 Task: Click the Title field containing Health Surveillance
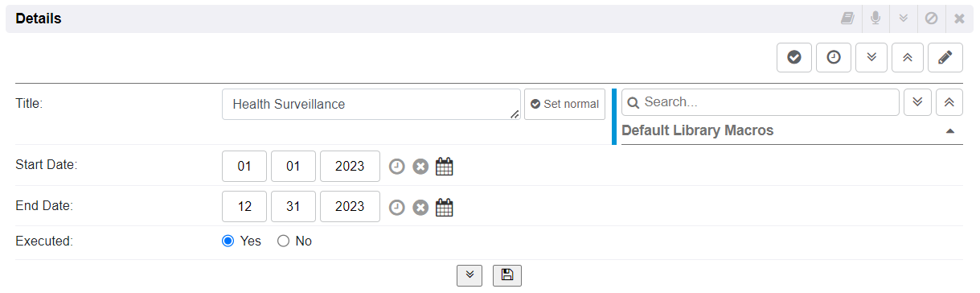tap(371, 104)
